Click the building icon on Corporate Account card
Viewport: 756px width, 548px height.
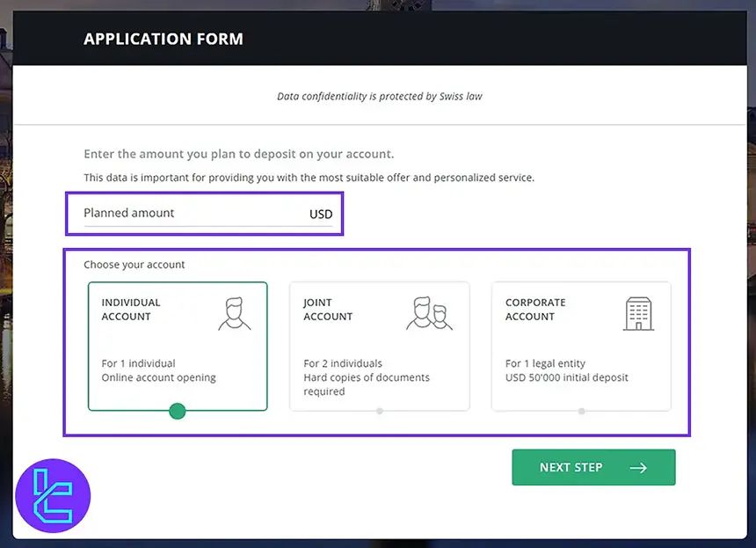pos(639,312)
